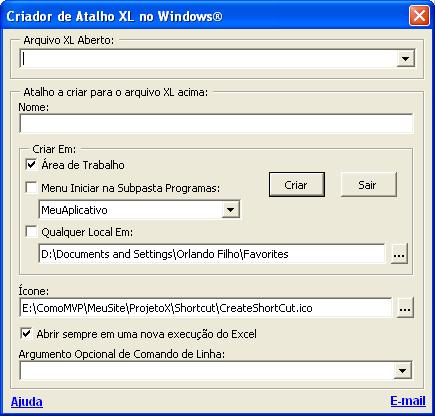
Task: Expand the MeuAplicativo dropdown arrow
Action: tap(231, 210)
